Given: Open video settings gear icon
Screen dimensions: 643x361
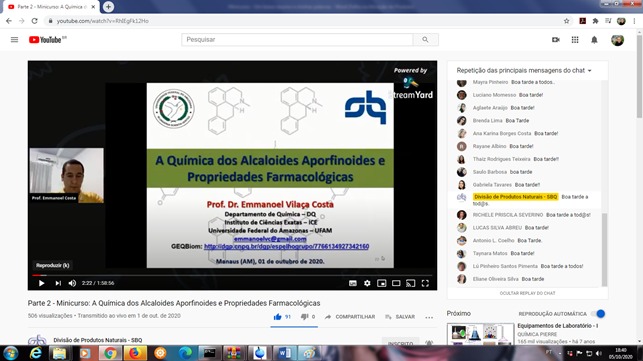Looking at the screenshot, I should (367, 283).
